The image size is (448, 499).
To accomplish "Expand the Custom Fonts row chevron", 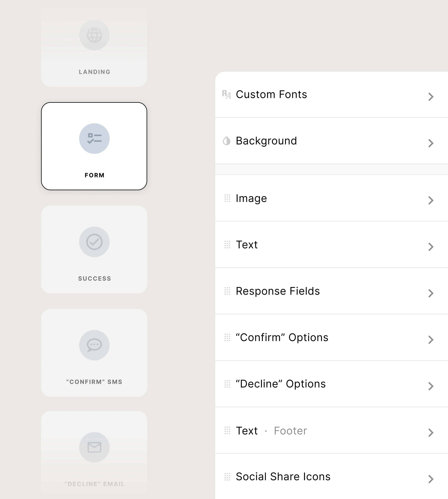I will coord(431,97).
